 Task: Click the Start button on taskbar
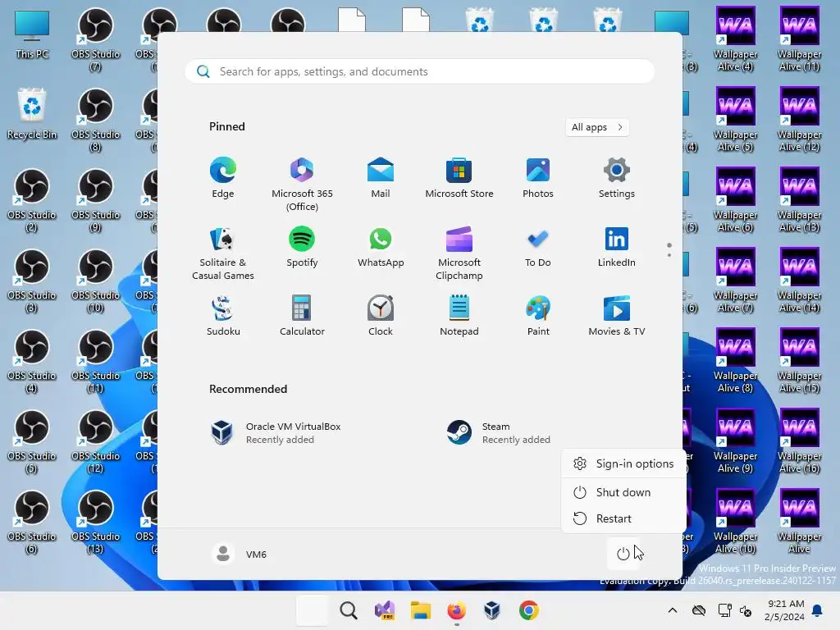pos(312,610)
